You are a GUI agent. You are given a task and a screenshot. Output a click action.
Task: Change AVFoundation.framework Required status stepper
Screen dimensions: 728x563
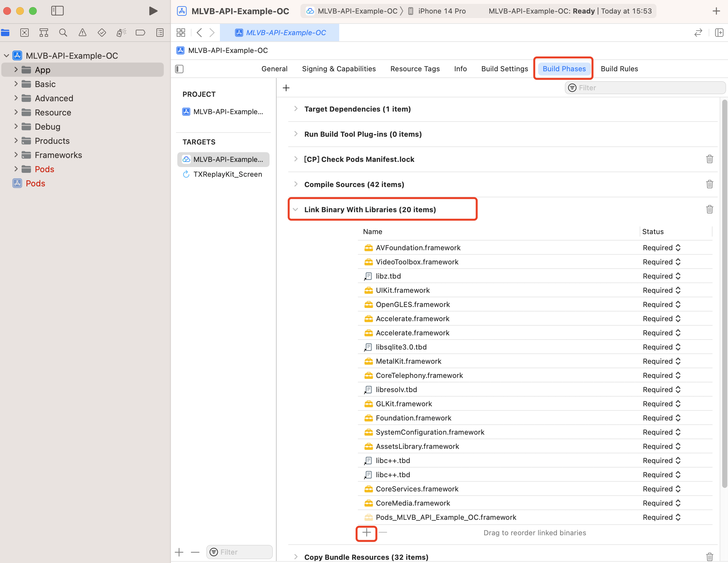click(678, 248)
